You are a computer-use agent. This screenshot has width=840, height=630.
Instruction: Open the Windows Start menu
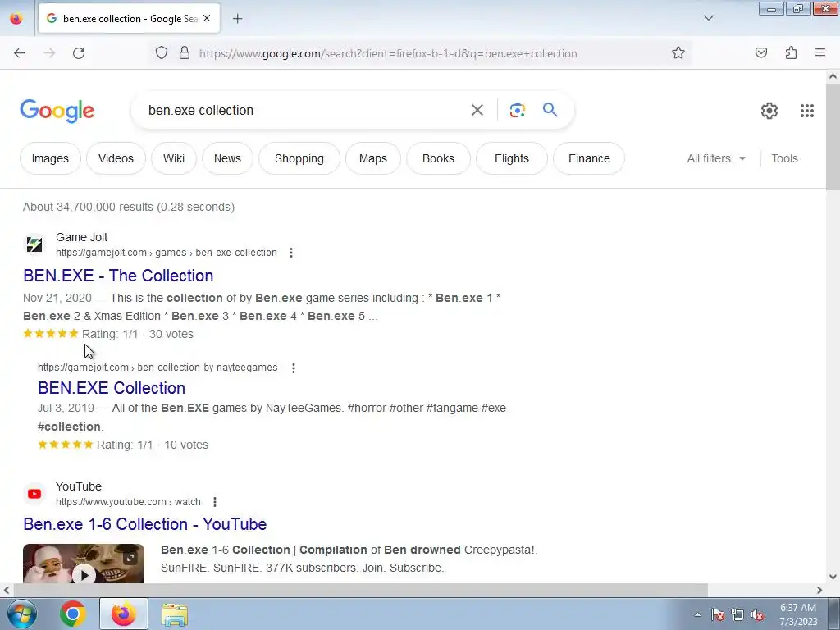tap(21, 614)
